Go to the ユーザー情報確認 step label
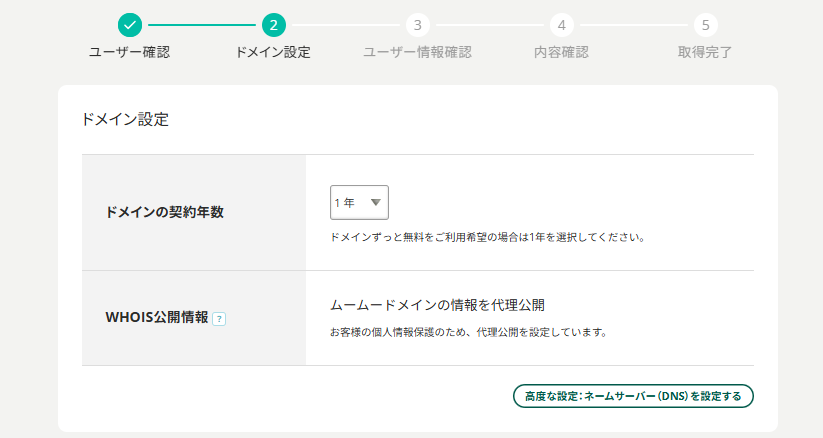Viewport: 823px width, 438px height. (x=417, y=52)
